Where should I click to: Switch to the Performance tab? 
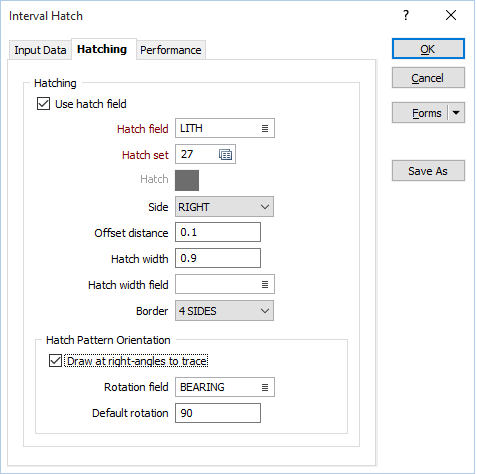171,50
